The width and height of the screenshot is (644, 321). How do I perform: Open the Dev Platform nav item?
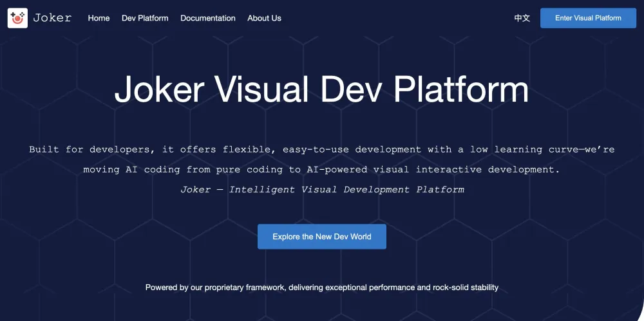point(145,18)
